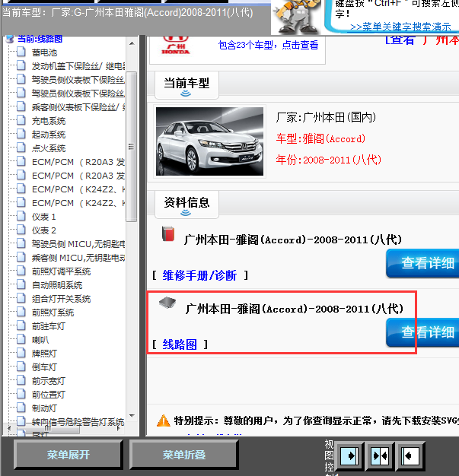Open 发动机盖下保险丝/继电器 entry
459x476 pixels.
[78, 66]
